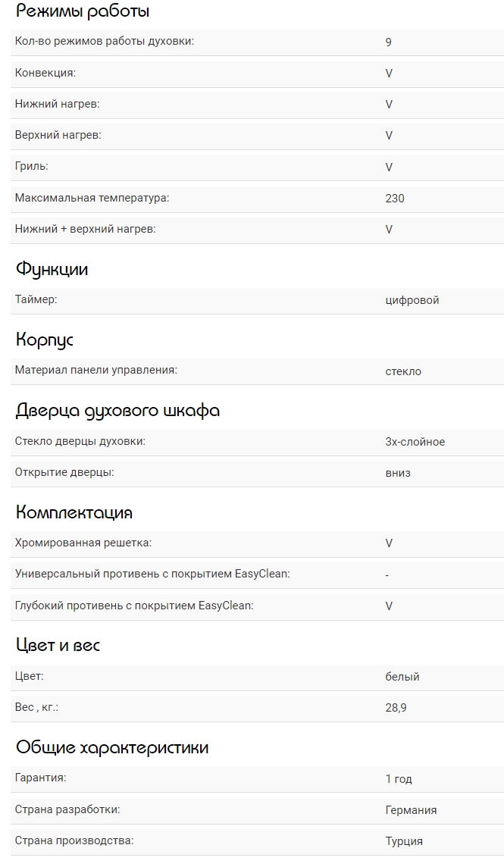The image size is (504, 867).
Task: Select the timer value "цифровой"
Action: pos(412,300)
